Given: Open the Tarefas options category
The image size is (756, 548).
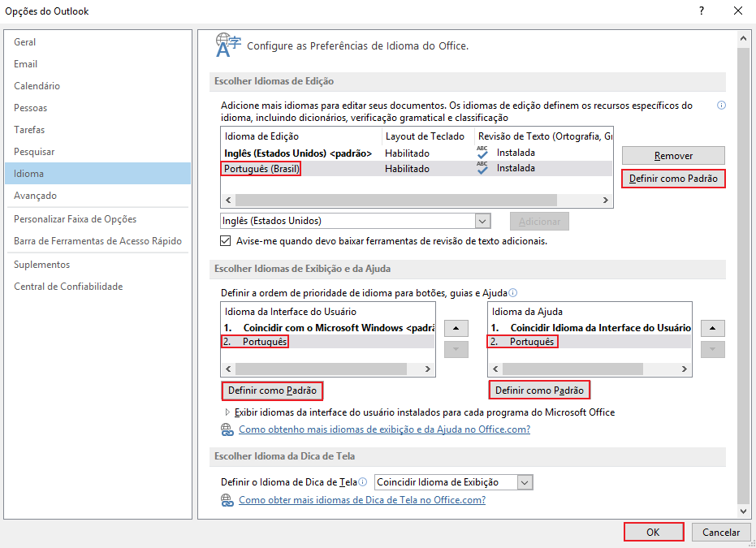Looking at the screenshot, I should [98, 130].
